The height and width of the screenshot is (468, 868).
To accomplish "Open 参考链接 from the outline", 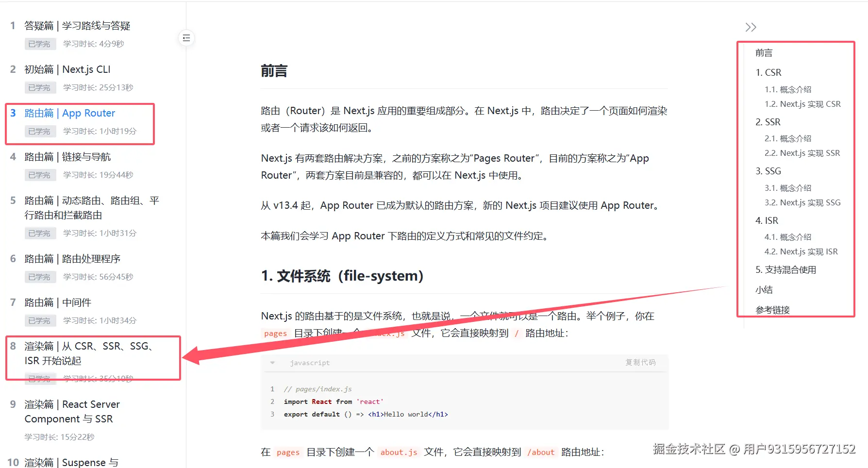I will tap(772, 309).
